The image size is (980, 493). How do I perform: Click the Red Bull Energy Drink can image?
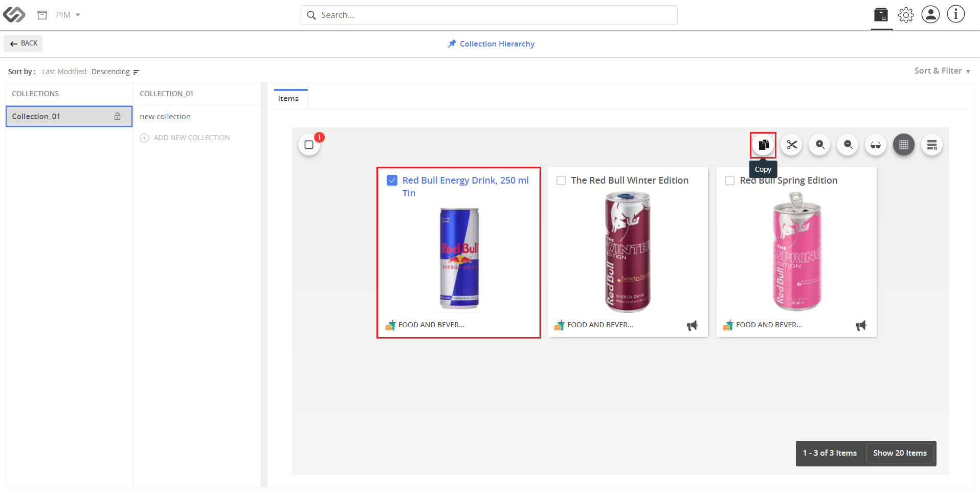click(459, 258)
